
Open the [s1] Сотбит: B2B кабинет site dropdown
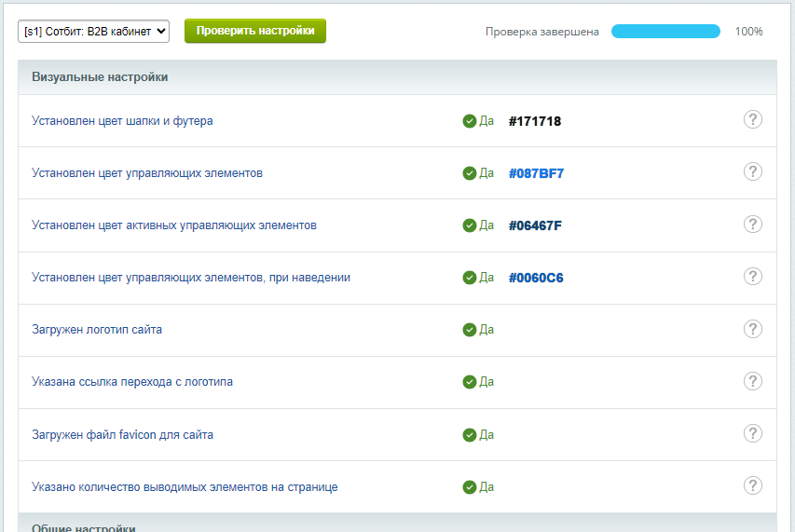[x=94, y=32]
